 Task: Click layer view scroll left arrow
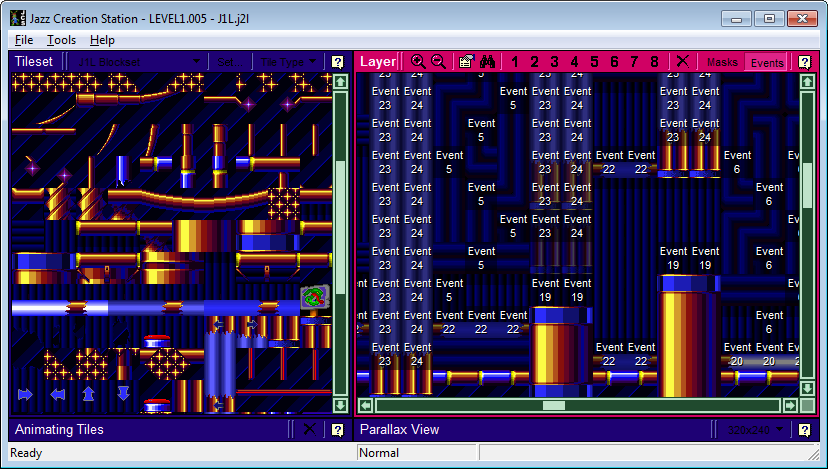tap(365, 405)
